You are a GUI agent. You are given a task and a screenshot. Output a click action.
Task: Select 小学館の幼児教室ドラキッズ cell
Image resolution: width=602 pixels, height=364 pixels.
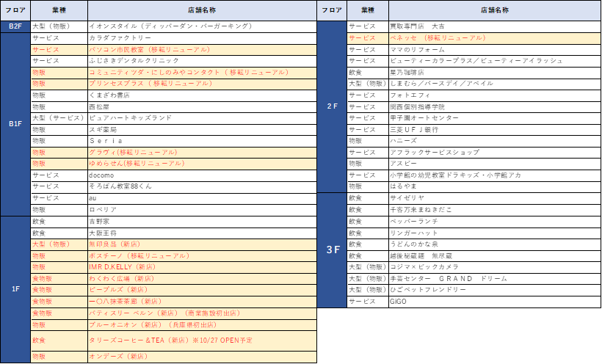[x=495, y=175]
